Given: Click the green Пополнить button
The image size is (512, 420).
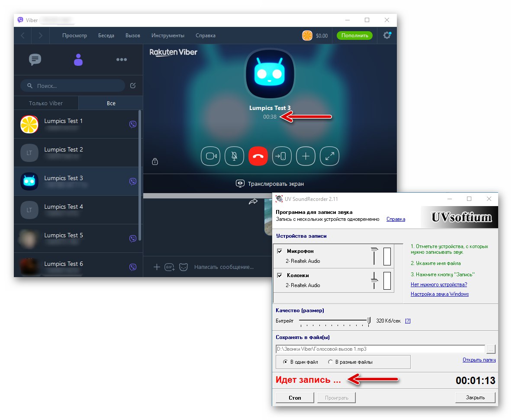Looking at the screenshot, I should (354, 35).
